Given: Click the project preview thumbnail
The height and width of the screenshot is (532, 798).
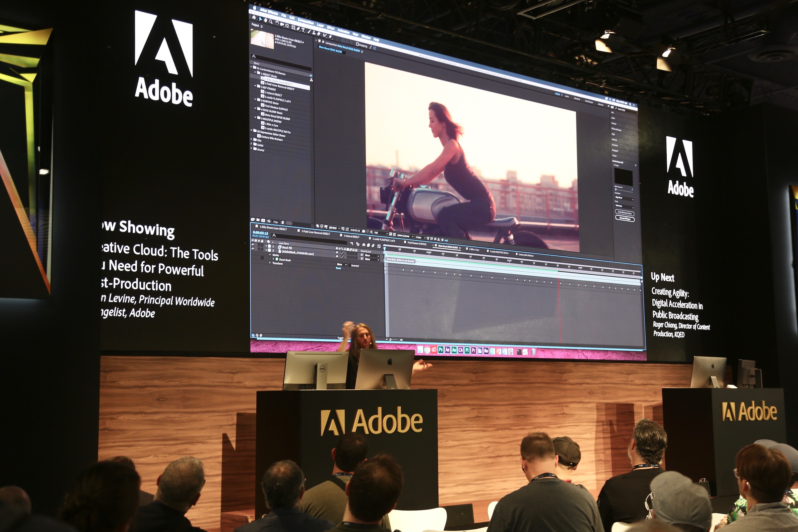Looking at the screenshot, I should point(262,39).
